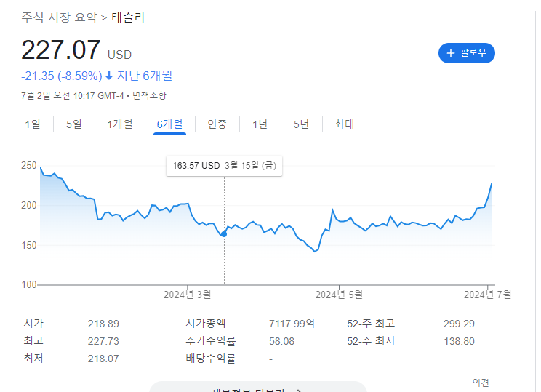Open the 면책조항 disclaimer link
The width and height of the screenshot is (541, 392).
[149, 95]
